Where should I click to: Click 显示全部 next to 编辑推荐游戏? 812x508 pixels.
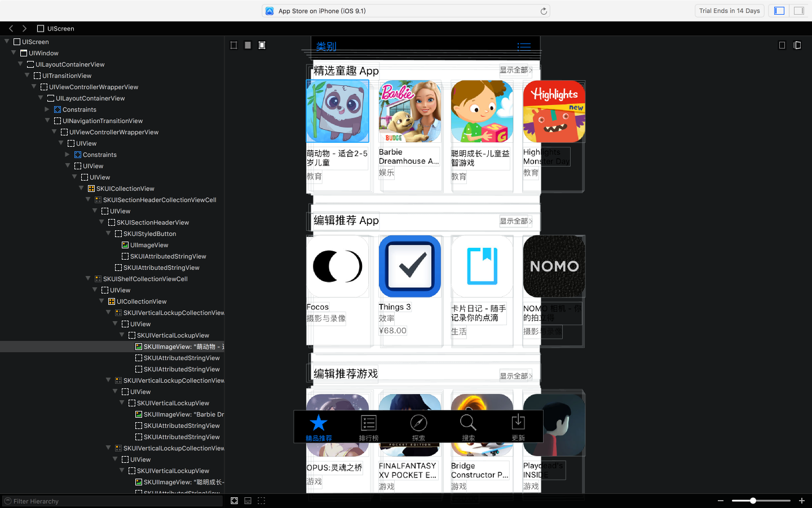515,376
